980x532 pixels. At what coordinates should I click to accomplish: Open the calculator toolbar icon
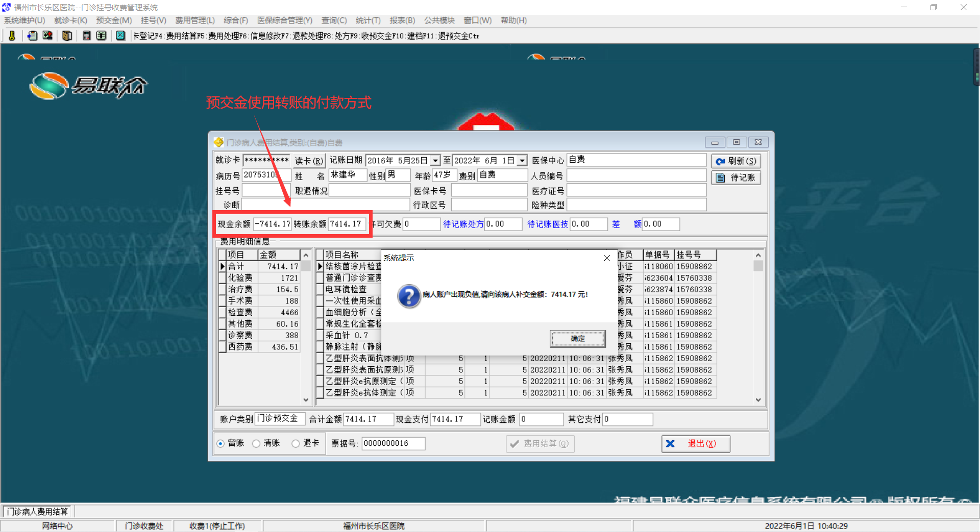click(87, 36)
